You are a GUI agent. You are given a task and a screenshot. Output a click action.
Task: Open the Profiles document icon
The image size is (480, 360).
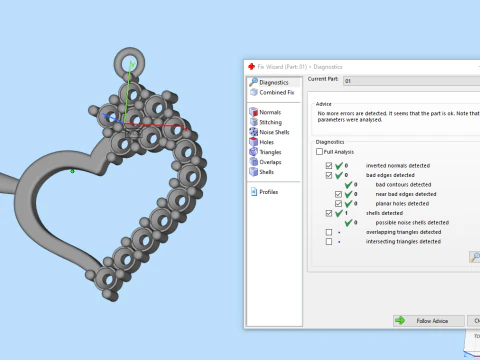[x=254, y=192]
